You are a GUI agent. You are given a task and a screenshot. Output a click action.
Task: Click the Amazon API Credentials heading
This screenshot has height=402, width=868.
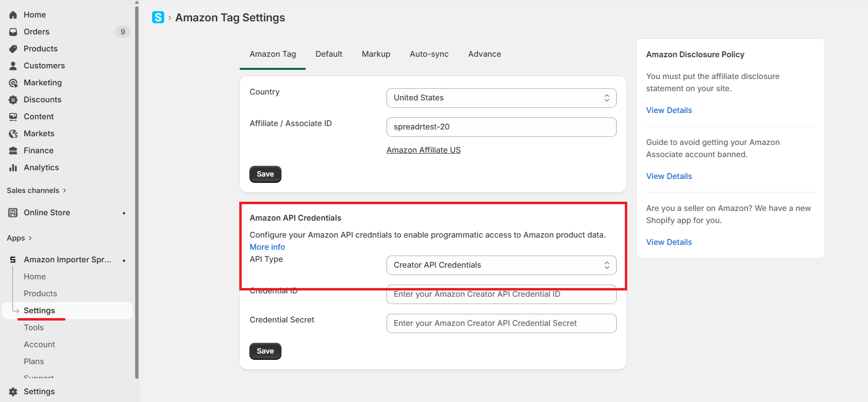(x=295, y=218)
